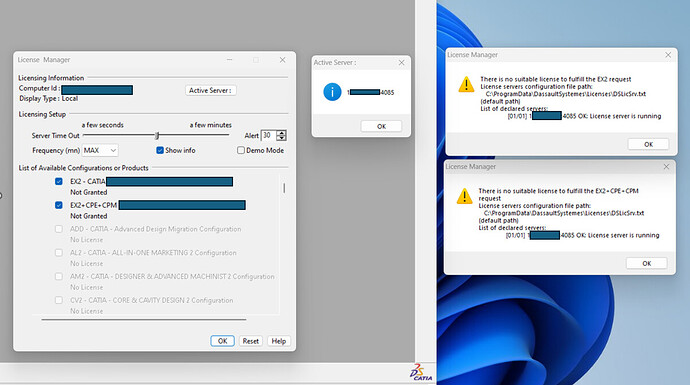Click the 'Display Type : Local' text
The width and height of the screenshot is (690, 385).
click(48, 99)
